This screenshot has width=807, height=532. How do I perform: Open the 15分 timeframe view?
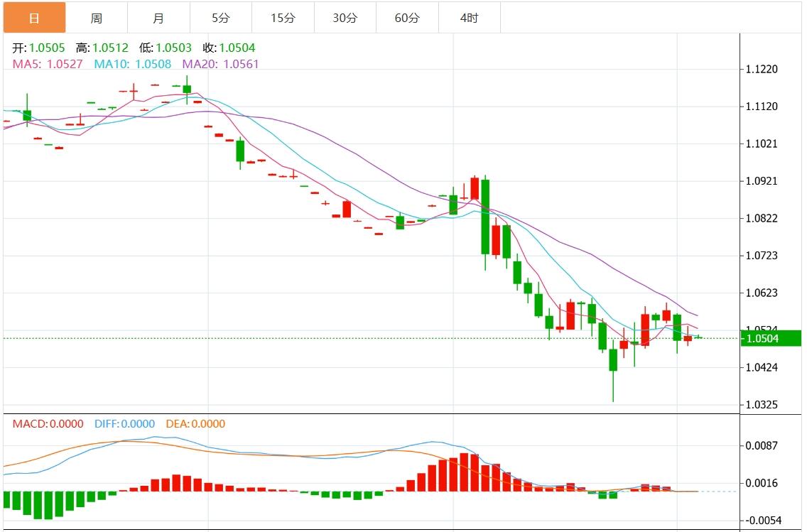pyautogui.click(x=283, y=18)
